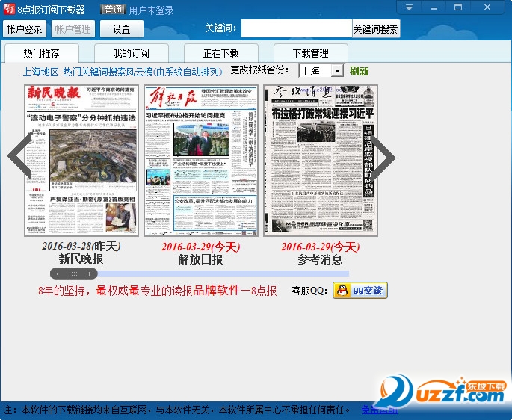Click the green 刷新 refresh link
Image resolution: width=512 pixels, height=420 pixels.
(x=360, y=71)
